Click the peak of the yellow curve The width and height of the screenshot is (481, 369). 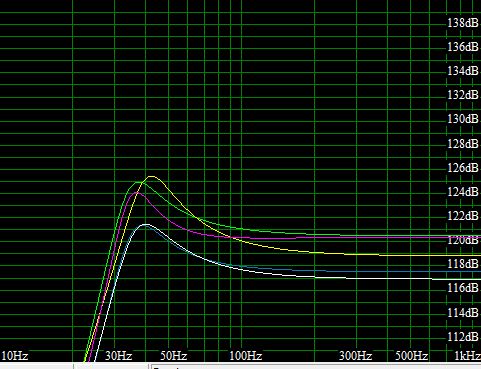(152, 176)
